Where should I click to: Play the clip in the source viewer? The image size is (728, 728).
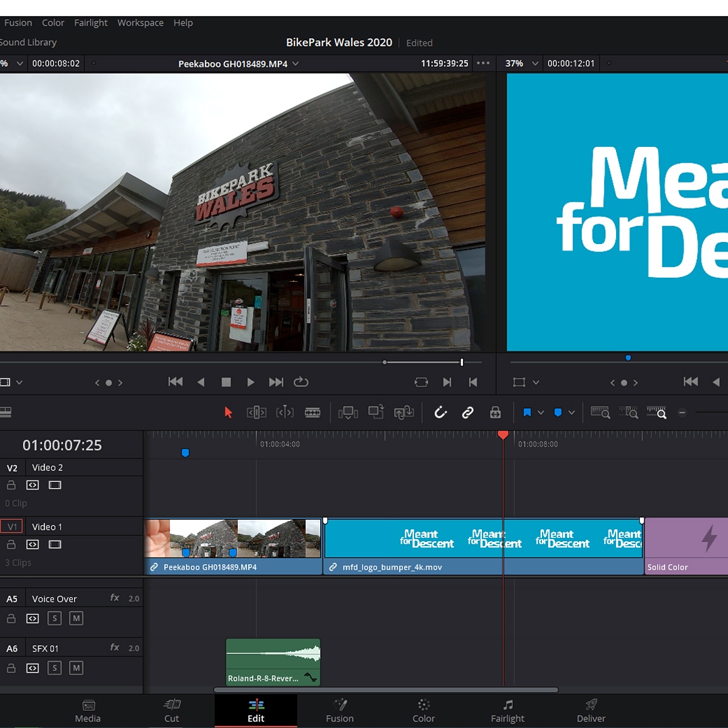251,382
